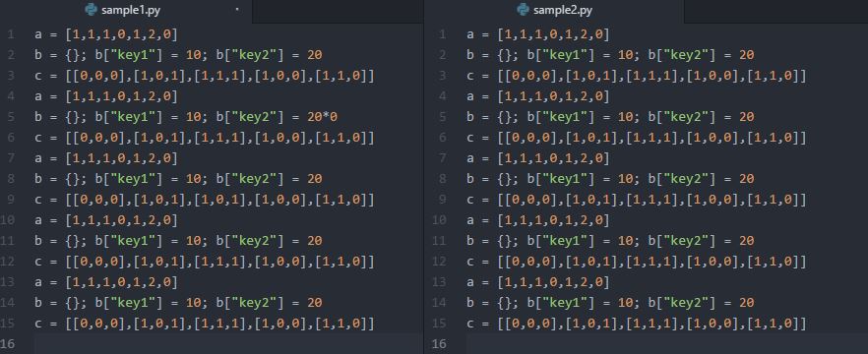Place cursor in line 6 code of sample1.py
868x354 pixels.
point(205,138)
